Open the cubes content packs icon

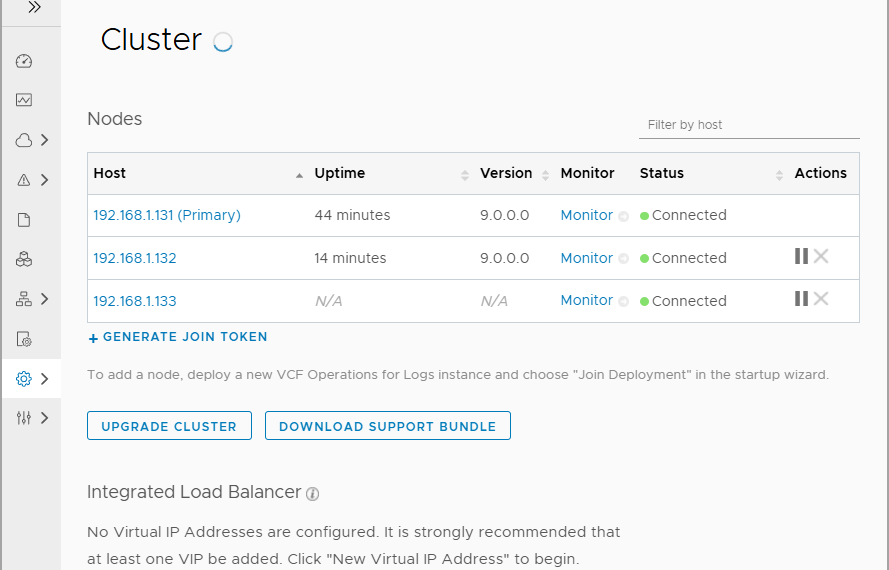pos(24,260)
